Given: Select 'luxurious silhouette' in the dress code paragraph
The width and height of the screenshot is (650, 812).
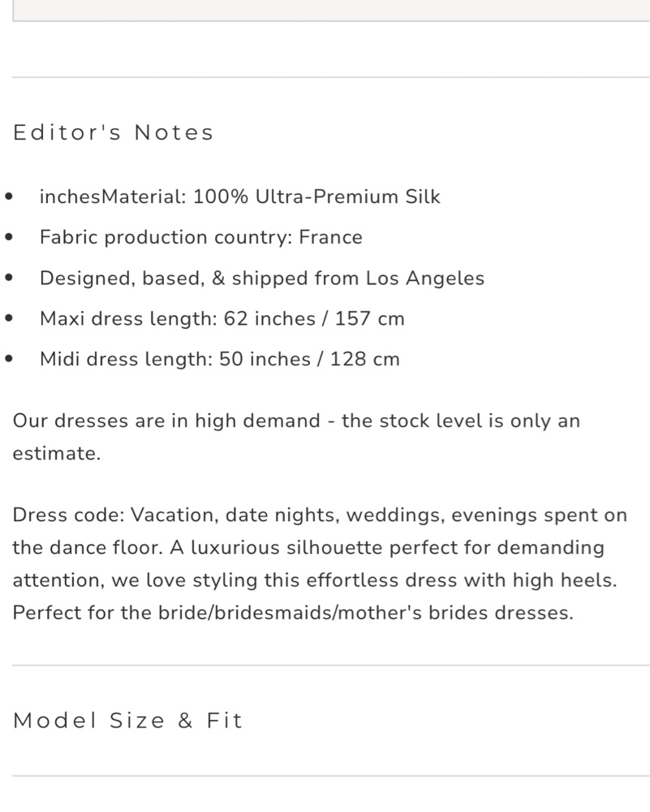Looking at the screenshot, I should tap(286, 547).
